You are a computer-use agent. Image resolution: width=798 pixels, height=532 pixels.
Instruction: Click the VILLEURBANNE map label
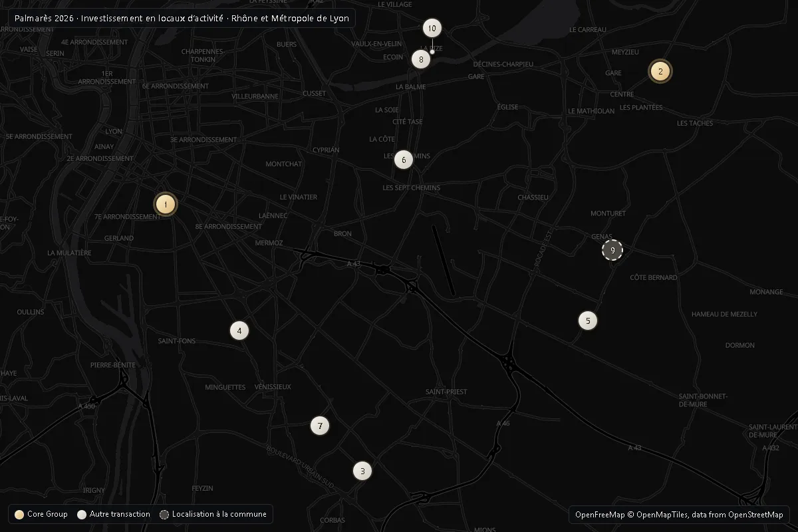[x=255, y=96]
